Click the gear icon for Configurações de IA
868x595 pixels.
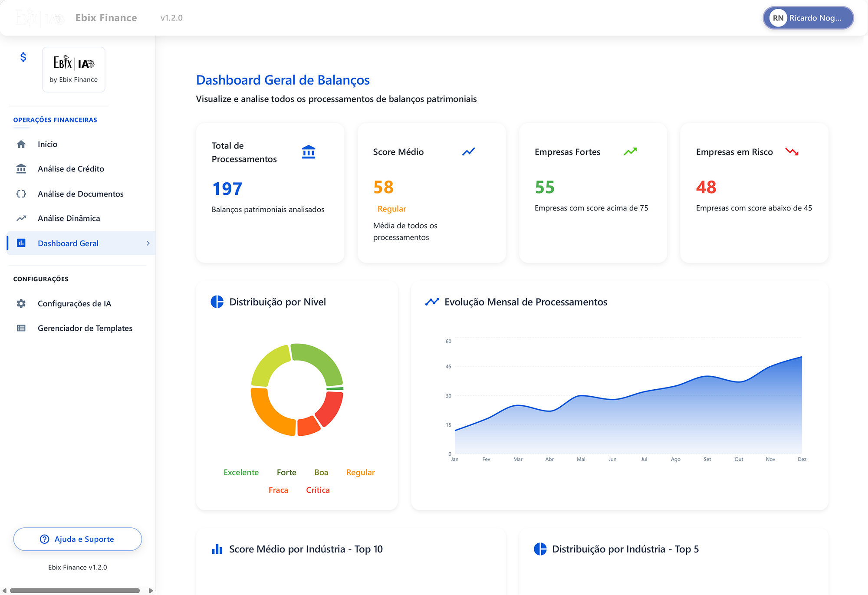pyautogui.click(x=21, y=303)
